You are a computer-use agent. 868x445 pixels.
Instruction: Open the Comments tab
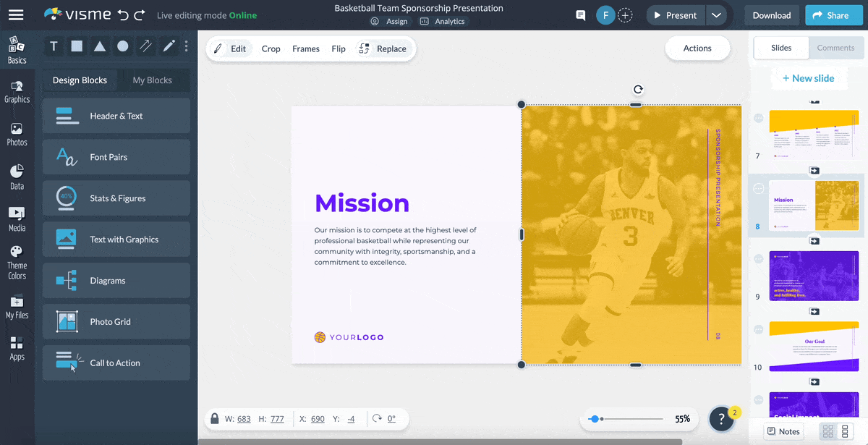[x=835, y=48]
